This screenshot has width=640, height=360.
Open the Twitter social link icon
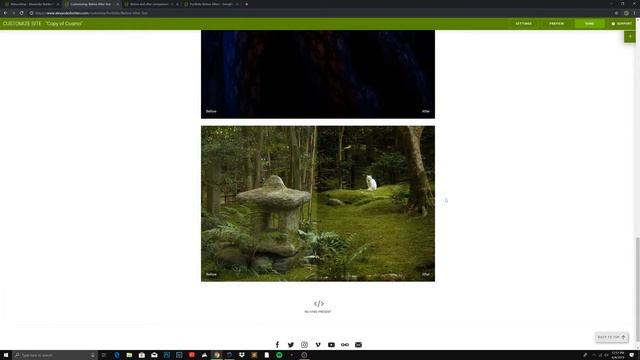(x=291, y=345)
